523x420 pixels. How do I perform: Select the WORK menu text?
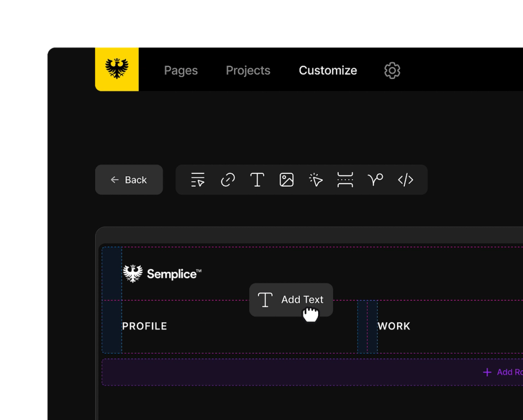coord(394,326)
